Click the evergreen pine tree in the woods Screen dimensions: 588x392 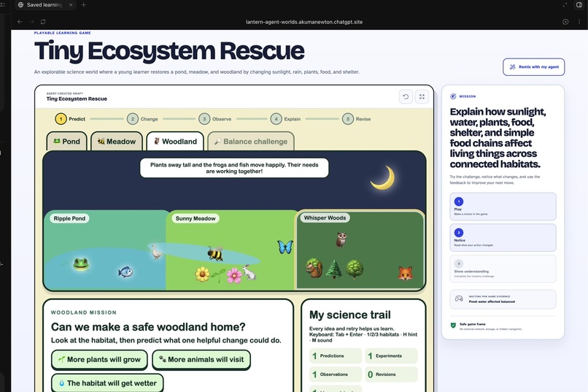[x=333, y=269]
